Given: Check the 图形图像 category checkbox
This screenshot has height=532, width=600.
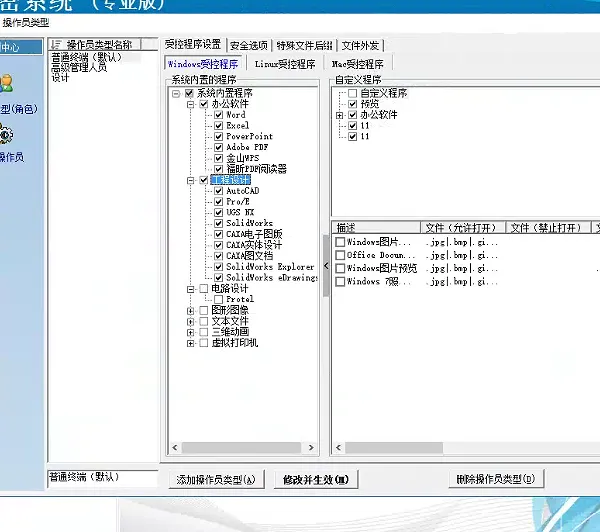Looking at the screenshot, I should (x=204, y=310).
